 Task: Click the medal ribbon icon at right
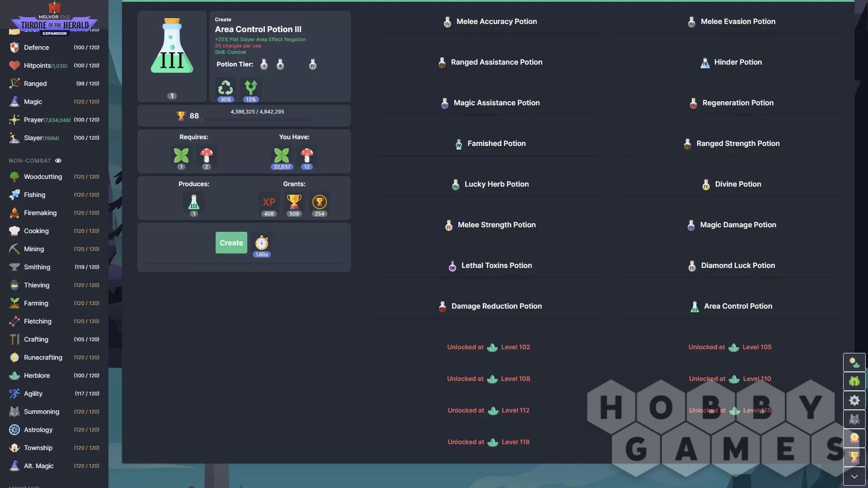854,438
